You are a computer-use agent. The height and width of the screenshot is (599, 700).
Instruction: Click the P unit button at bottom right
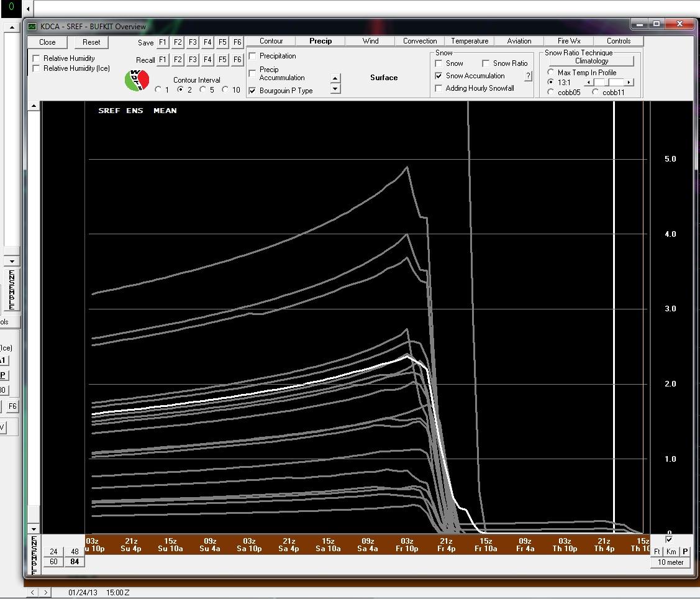click(x=685, y=552)
